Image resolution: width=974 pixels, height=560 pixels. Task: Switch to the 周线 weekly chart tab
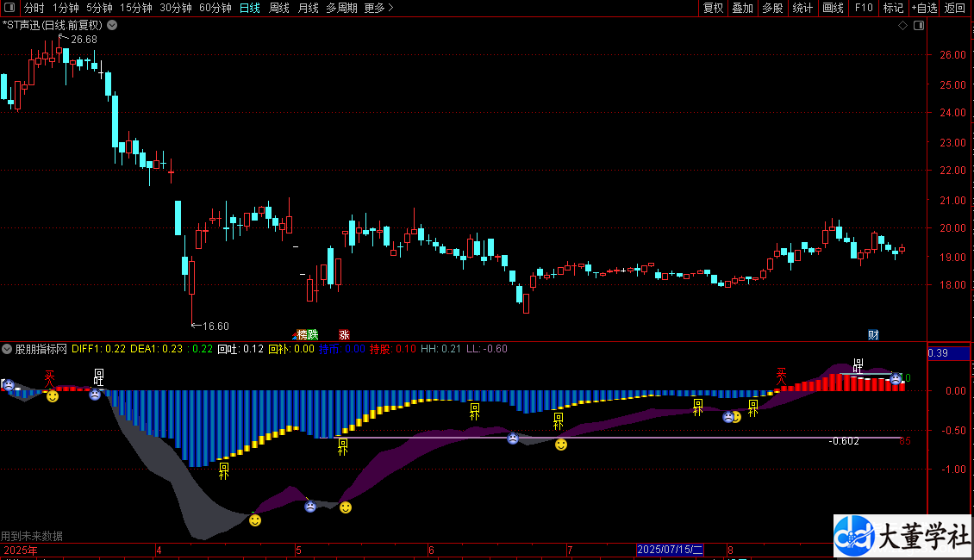[x=279, y=8]
